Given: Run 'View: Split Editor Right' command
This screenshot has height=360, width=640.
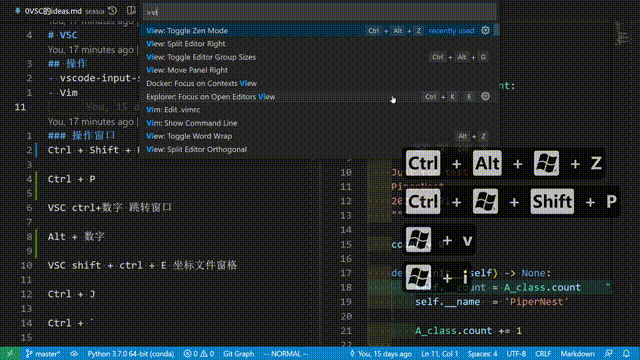Looking at the screenshot, I should click(x=319, y=44).
